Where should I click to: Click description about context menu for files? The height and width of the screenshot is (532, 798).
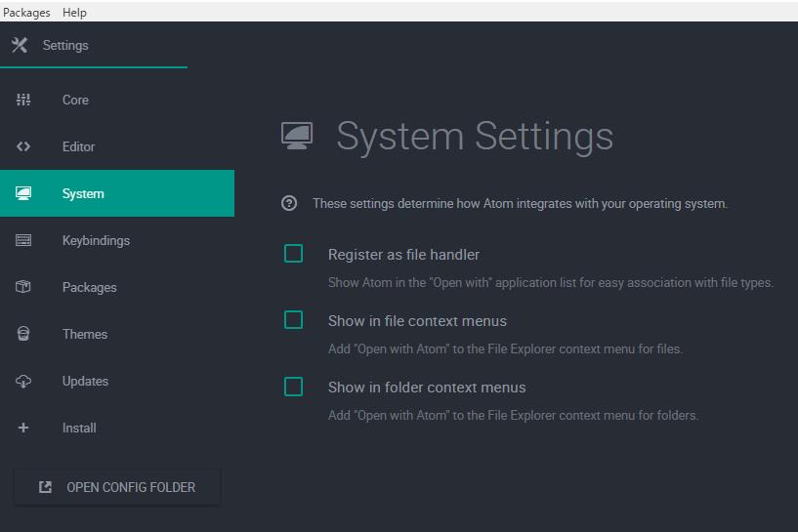coord(505,348)
